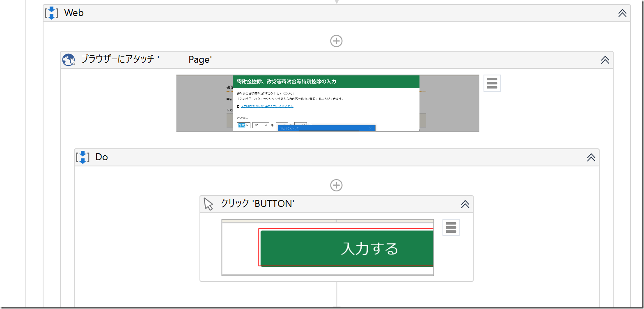Open the 入力する button screenshot thumbnail
This screenshot has width=644, height=309.
coord(328,248)
